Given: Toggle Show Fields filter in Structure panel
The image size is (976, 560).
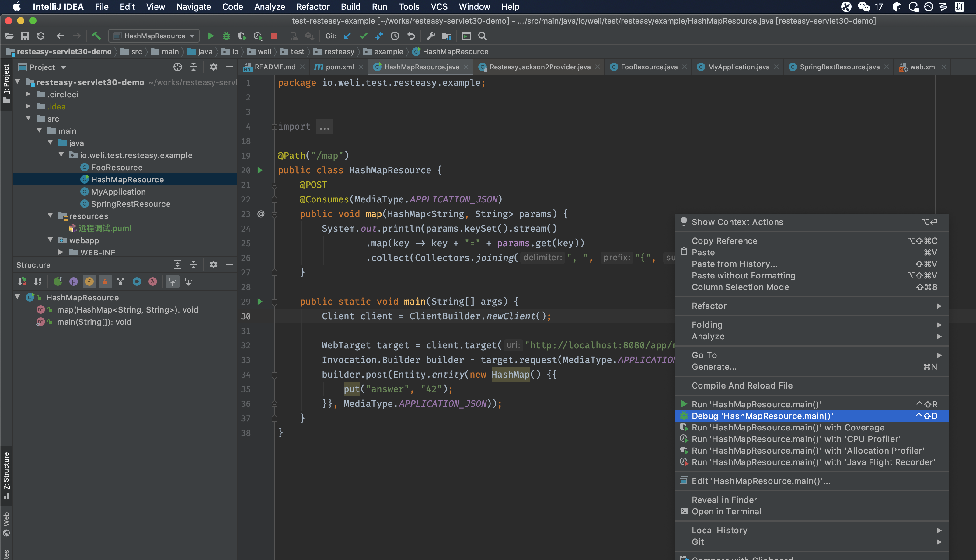Looking at the screenshot, I should [89, 282].
